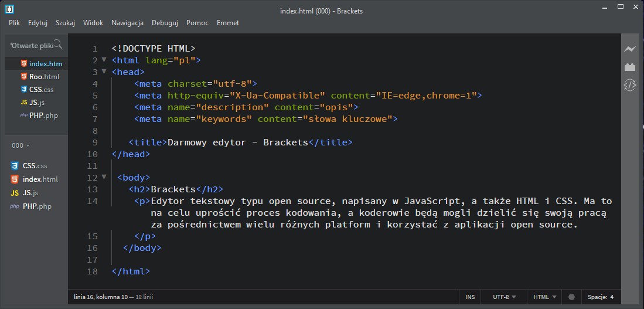644x309 pixels.
Task: Click CSS3 icon of CSS.css in project tree
Action: [15, 166]
